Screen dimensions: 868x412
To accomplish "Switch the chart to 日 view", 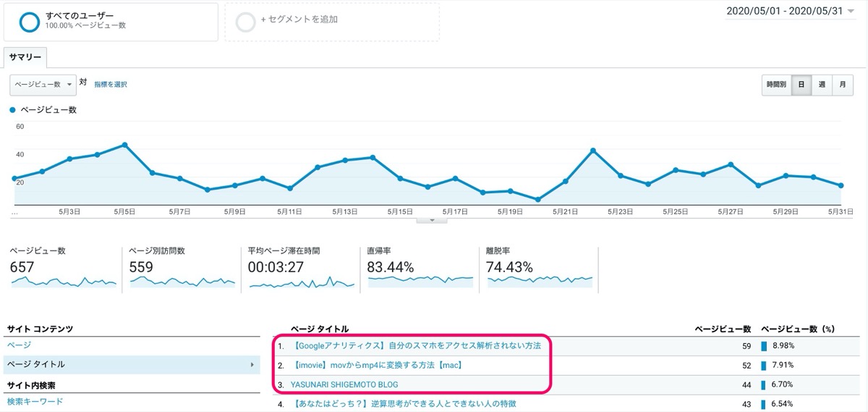I will (x=801, y=85).
